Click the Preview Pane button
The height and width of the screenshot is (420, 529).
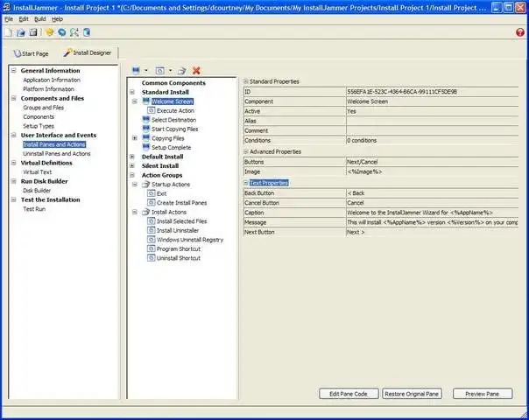coord(483,394)
